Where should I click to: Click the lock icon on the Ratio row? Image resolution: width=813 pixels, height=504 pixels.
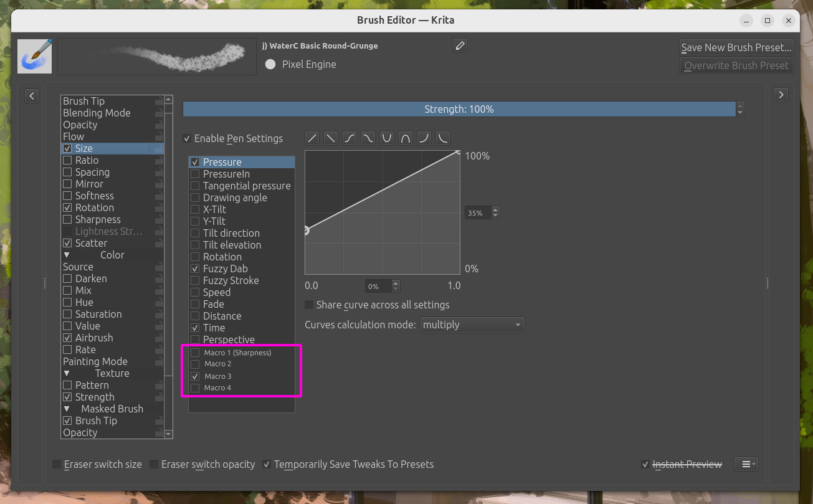click(x=159, y=161)
